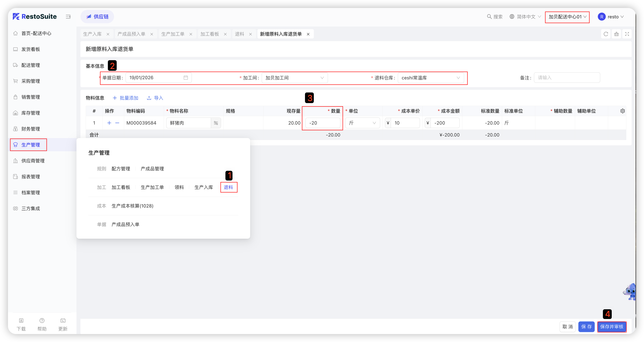The width and height of the screenshot is (644, 342).
Task: Switch to 生产加工单 tab
Action: tap(173, 34)
